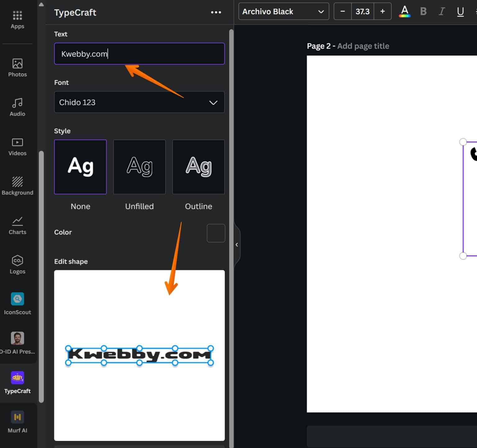477x448 pixels.
Task: Open the Archivo Black font selector
Action: [283, 11]
